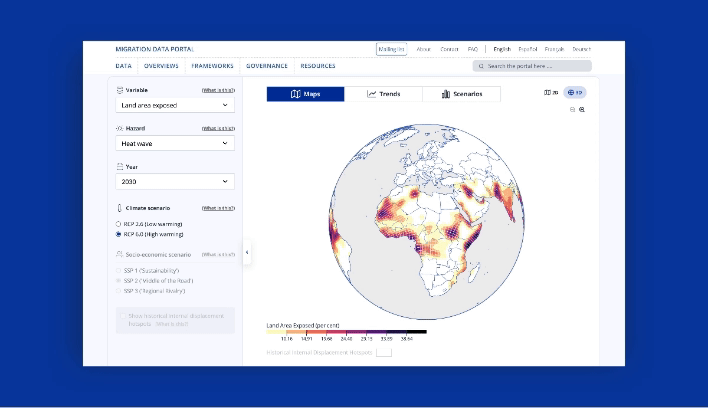Click the Climate scenario thermometer icon
The image size is (708, 408).
[x=119, y=208]
